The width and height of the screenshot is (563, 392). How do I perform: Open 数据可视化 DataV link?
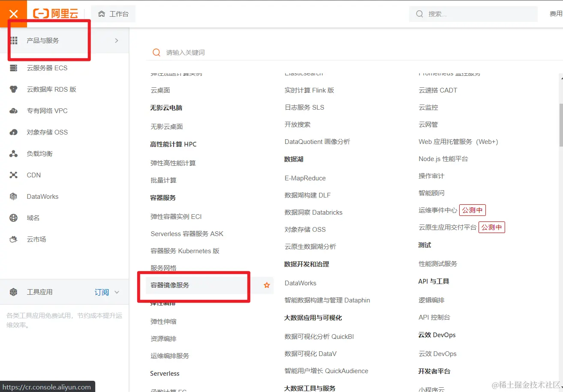[310, 354]
